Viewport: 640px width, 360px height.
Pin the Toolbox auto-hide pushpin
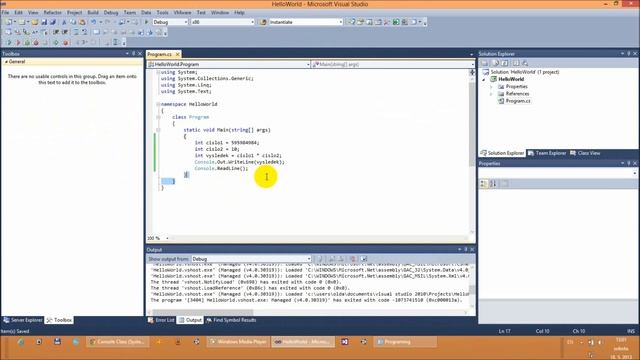click(x=133, y=54)
